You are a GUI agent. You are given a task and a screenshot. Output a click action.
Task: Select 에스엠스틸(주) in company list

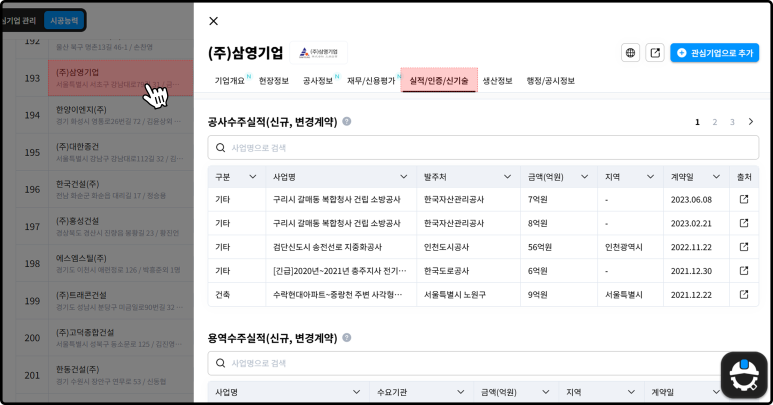click(120, 264)
